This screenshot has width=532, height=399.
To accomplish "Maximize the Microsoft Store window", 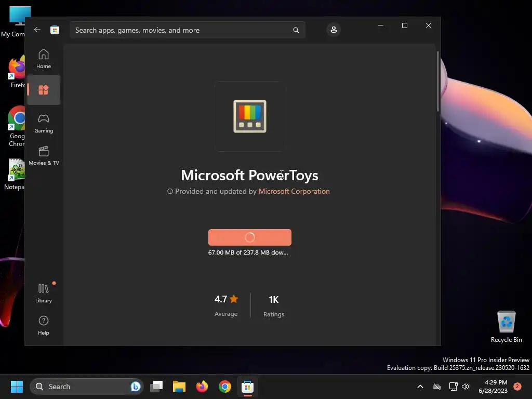I will tap(404, 25).
